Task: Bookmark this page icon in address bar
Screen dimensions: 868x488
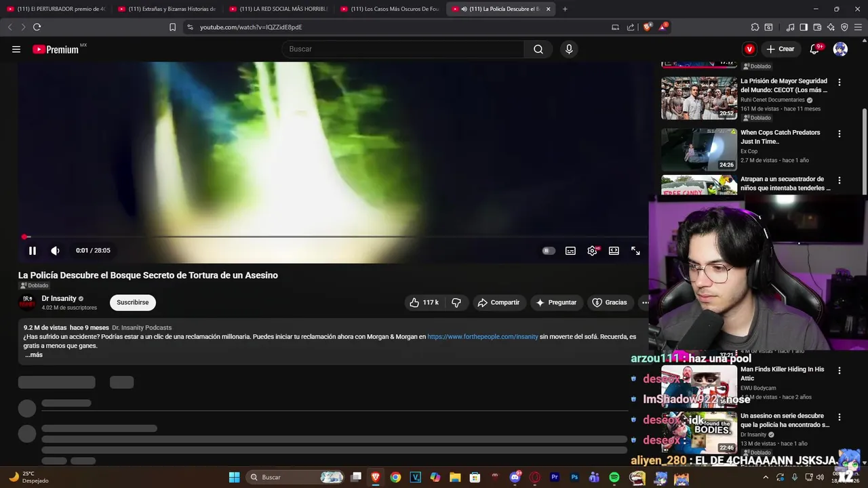Action: pos(172,27)
